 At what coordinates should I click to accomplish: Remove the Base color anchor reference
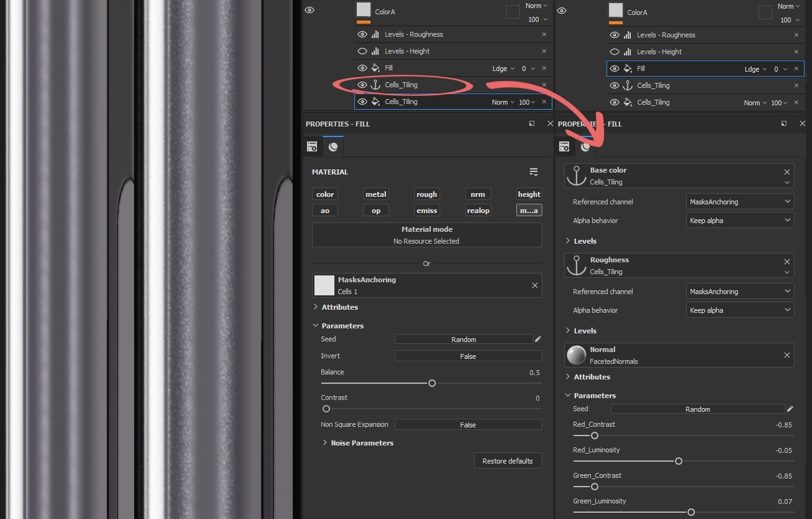click(787, 172)
